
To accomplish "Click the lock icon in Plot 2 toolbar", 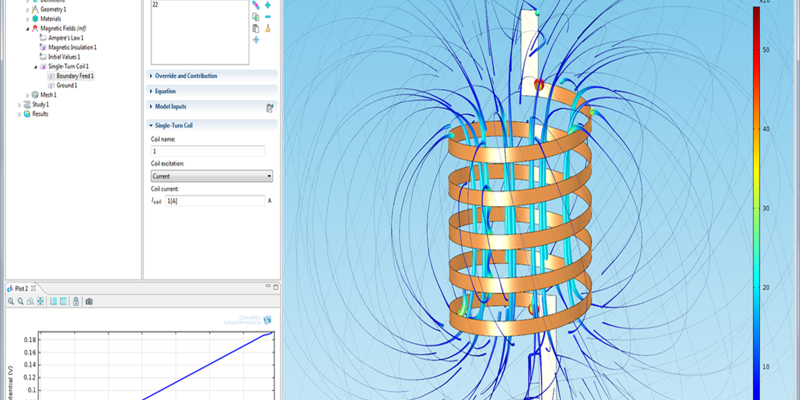I will (75, 301).
